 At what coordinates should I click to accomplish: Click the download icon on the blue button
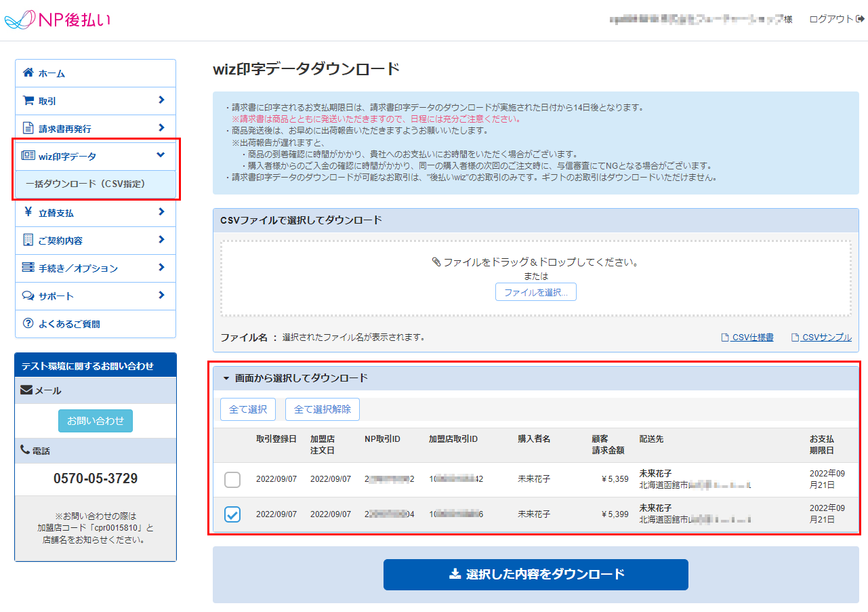[x=455, y=574]
